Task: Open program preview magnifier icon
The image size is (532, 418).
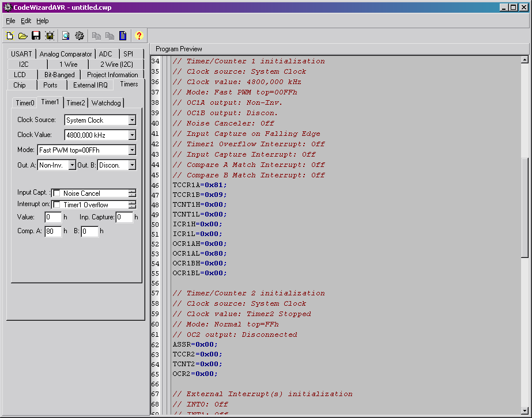Action: [x=66, y=36]
